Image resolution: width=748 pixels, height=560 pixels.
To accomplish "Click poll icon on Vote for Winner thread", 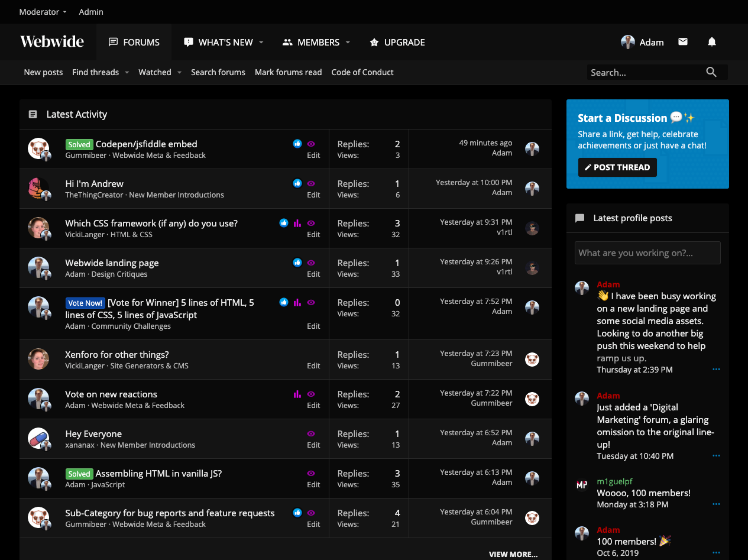I will coord(297,302).
